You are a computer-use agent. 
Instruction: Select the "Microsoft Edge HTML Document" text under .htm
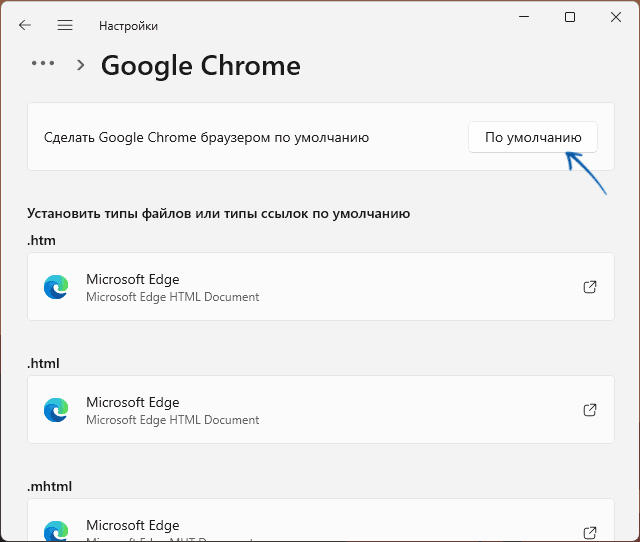[172, 297]
